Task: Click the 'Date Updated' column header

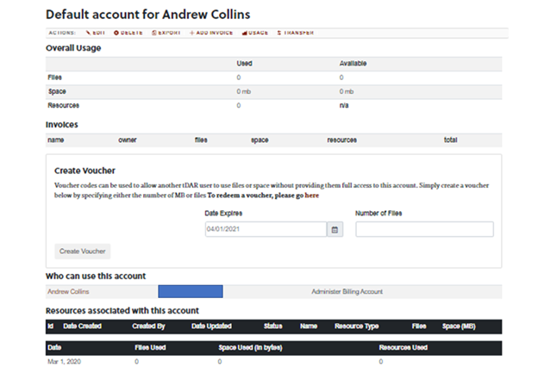Action: (211, 327)
